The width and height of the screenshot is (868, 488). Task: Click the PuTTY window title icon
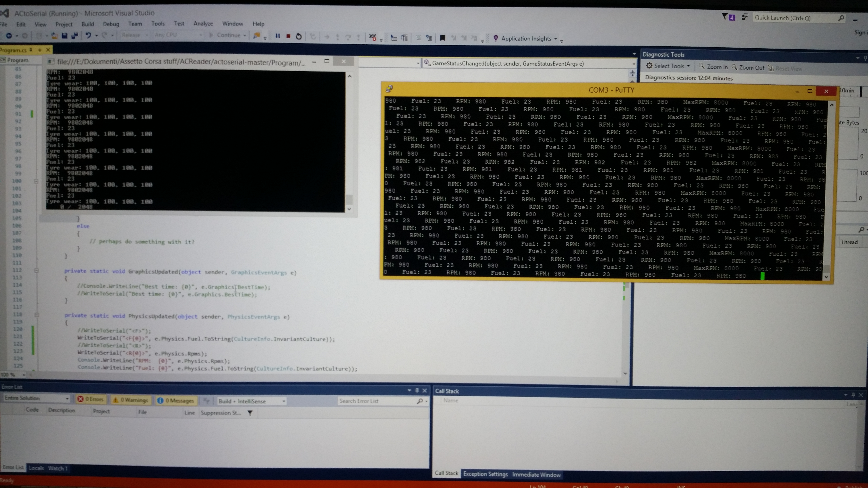[x=389, y=89]
